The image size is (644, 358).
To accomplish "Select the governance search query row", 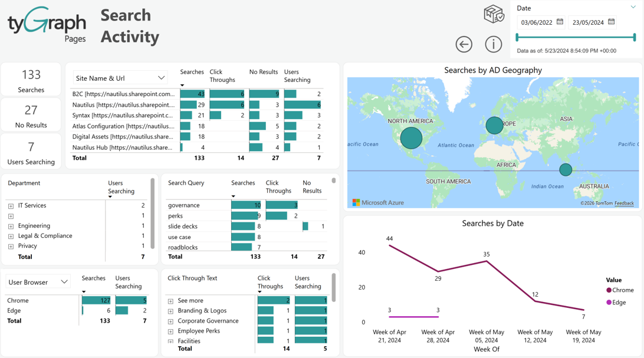I will click(247, 205).
